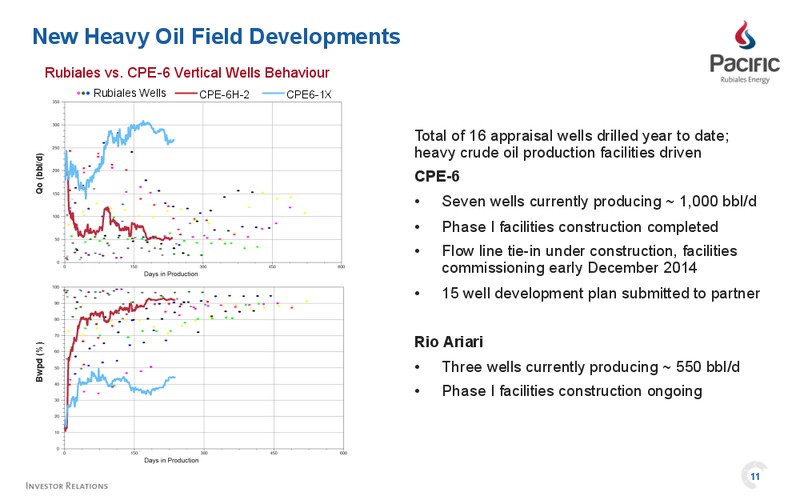This screenshot has height=500, width=800.
Task: Click the 'Qo (bbl/d)' axis label
Action: [40, 173]
